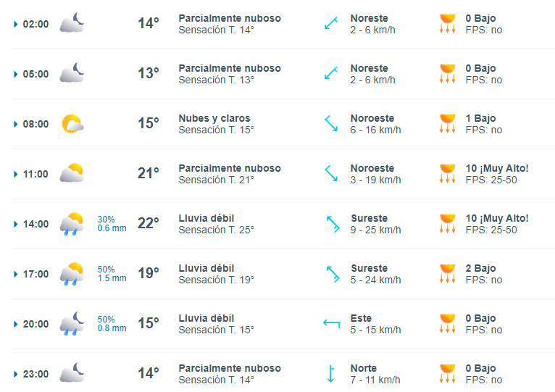Click the 08:00 sun and cloud icon
This screenshot has height=392, width=555.
point(72,124)
